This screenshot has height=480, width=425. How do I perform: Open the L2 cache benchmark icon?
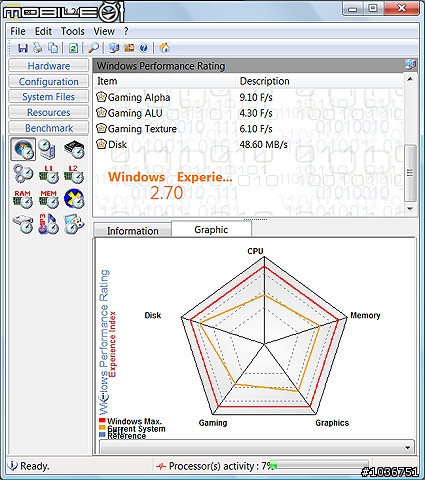point(74,174)
